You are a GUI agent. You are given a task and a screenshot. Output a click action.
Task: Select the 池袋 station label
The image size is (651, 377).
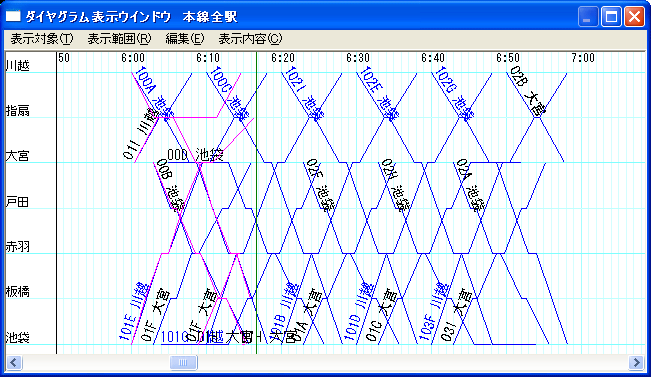pos(17,337)
